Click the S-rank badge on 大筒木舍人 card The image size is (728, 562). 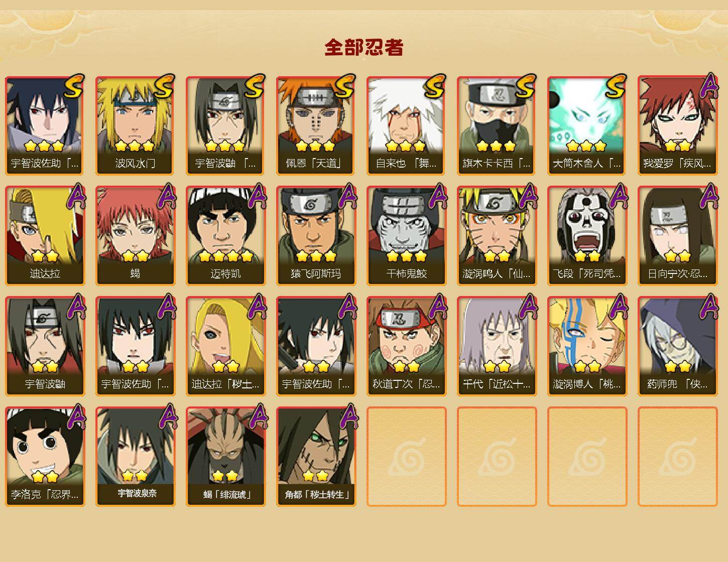pos(616,86)
